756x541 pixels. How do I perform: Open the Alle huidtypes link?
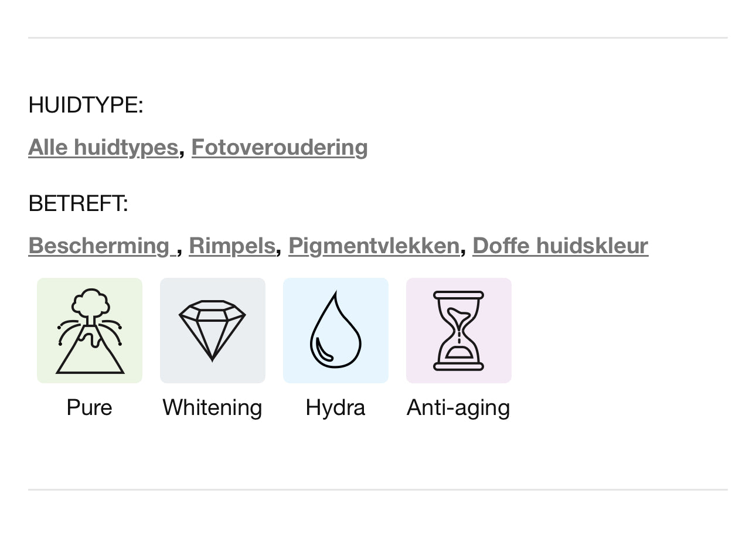[103, 147]
